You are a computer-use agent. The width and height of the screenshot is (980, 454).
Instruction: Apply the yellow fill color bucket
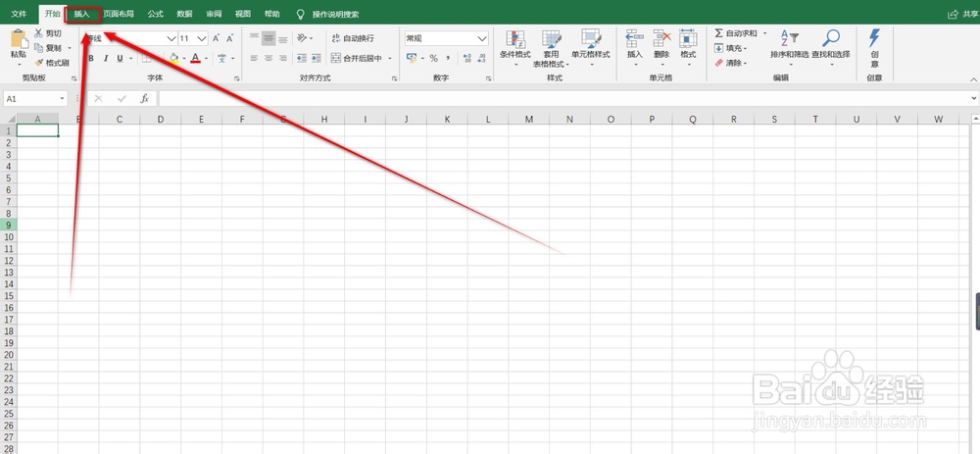[x=174, y=58]
